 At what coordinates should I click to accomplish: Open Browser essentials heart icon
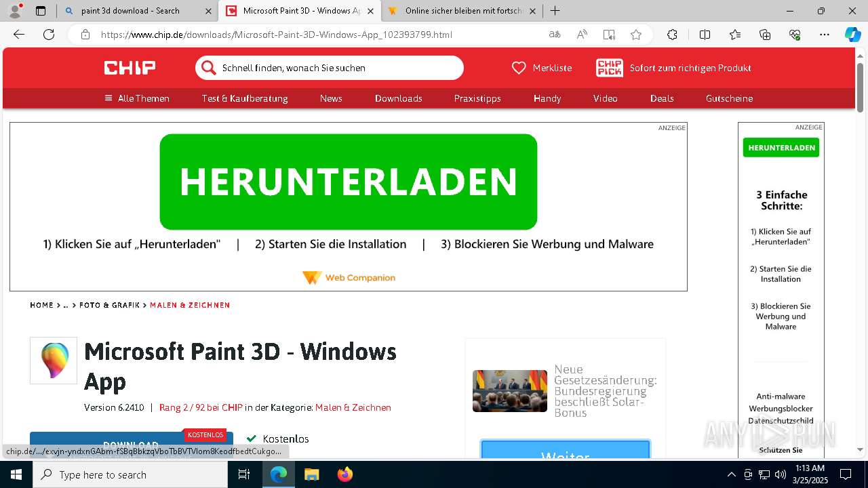pyautogui.click(x=795, y=35)
